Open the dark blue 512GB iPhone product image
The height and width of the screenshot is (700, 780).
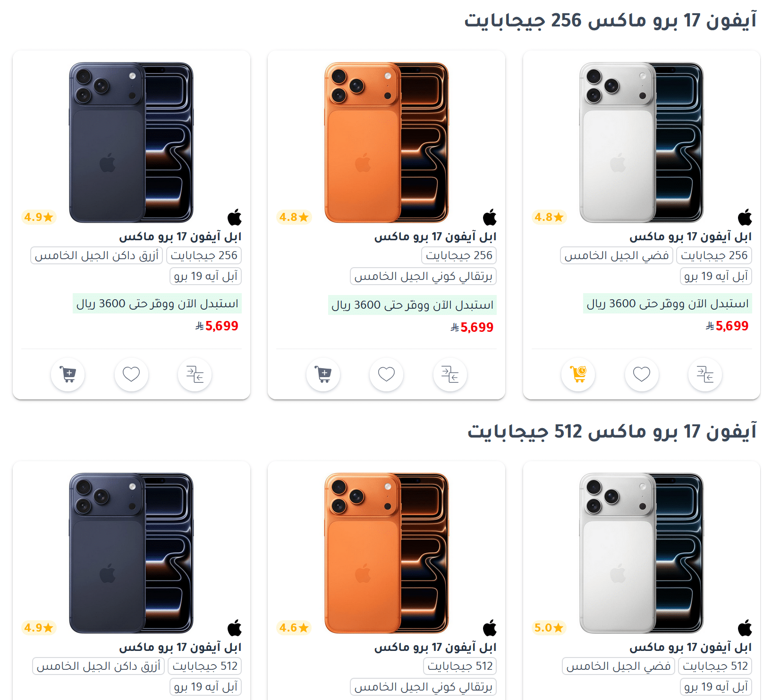[x=131, y=553]
